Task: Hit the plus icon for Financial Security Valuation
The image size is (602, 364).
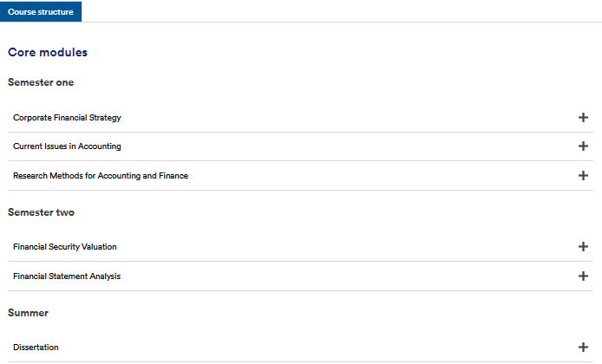Action: [583, 247]
